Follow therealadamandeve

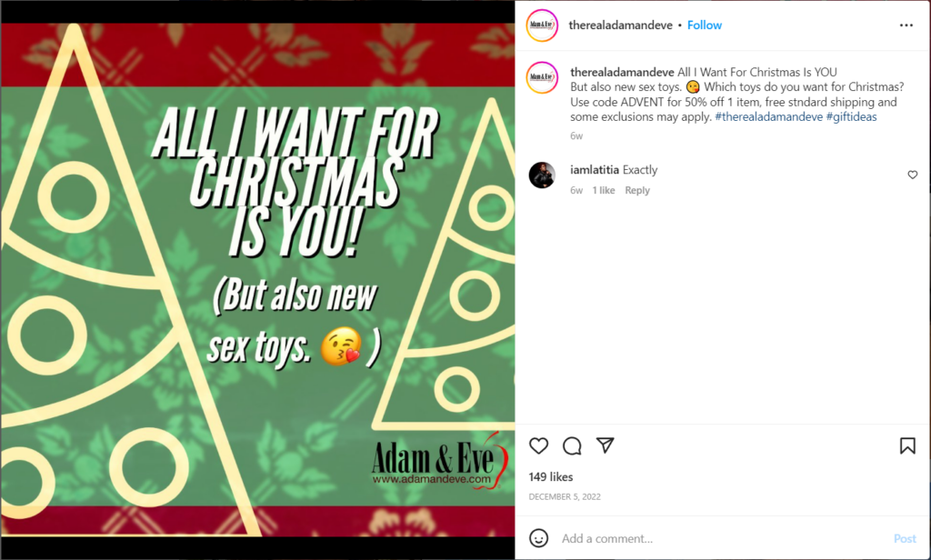705,25
